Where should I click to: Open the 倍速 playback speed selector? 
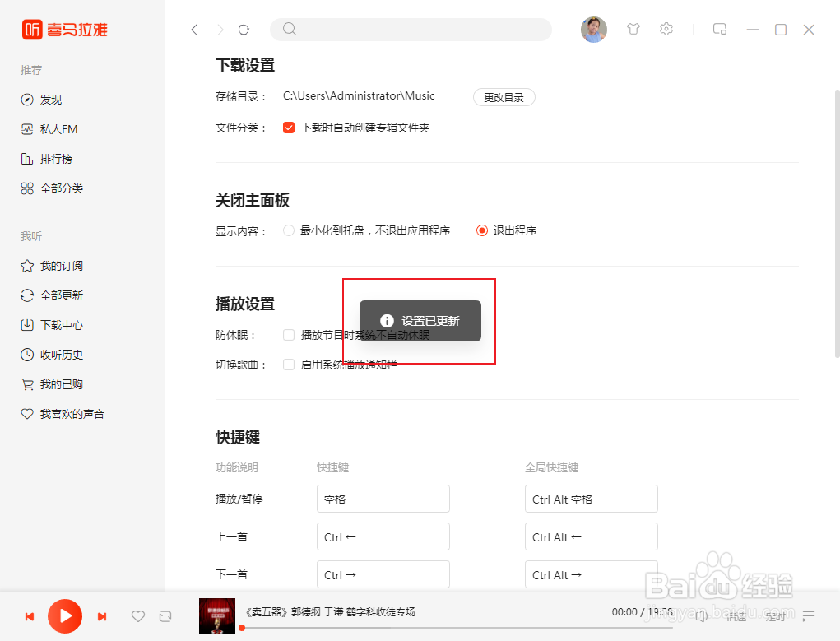click(736, 615)
